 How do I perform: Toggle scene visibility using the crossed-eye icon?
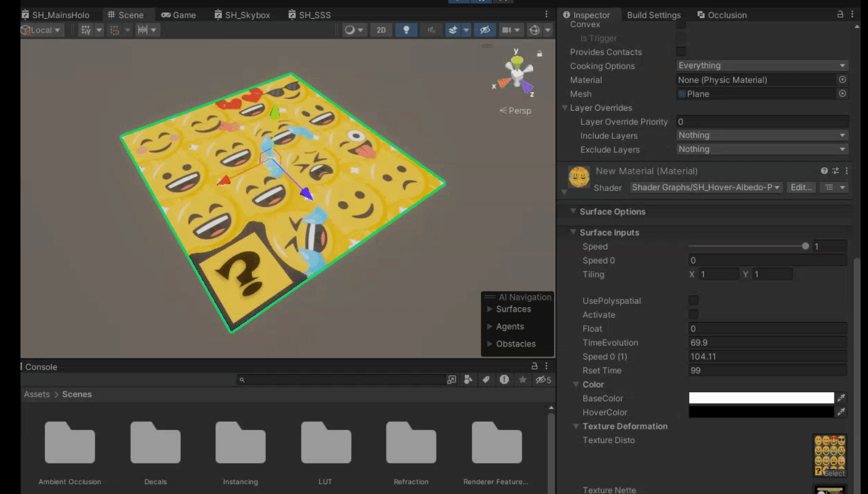pos(485,30)
